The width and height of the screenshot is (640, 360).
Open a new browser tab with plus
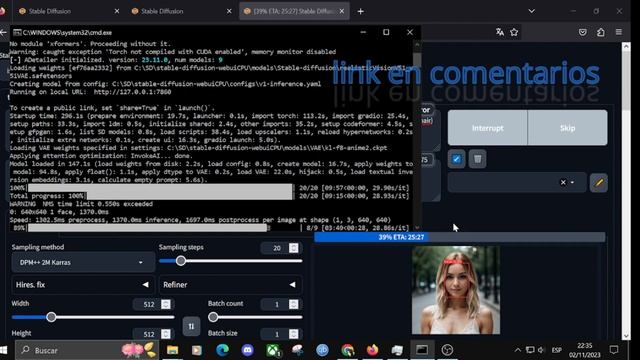coord(360,11)
